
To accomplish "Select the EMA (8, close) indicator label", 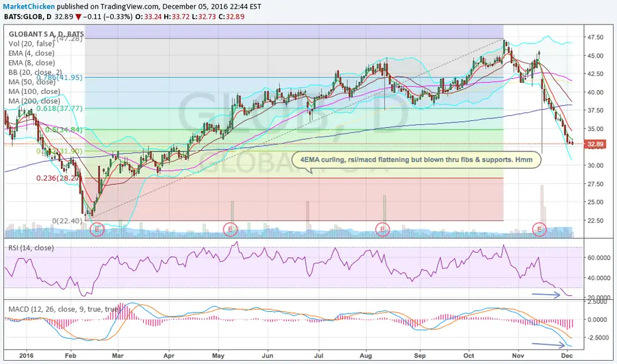I will [x=32, y=63].
